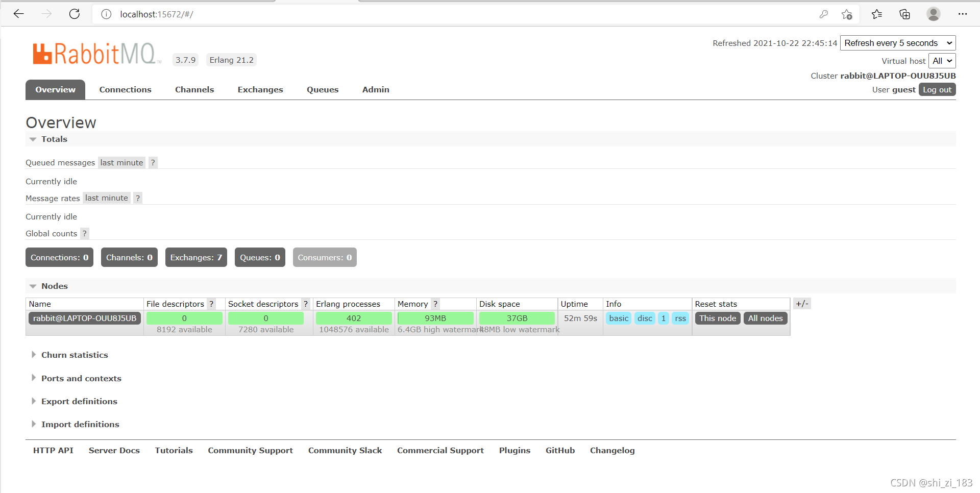980x493 pixels.
Task: Open browser settings ellipsis menu
Action: [963, 14]
